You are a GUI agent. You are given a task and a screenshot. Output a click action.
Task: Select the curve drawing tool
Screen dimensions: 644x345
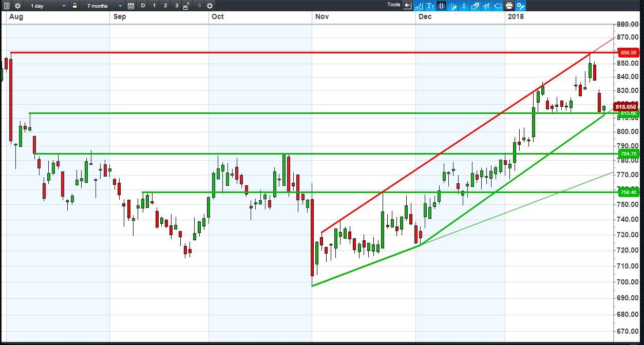pos(419,6)
